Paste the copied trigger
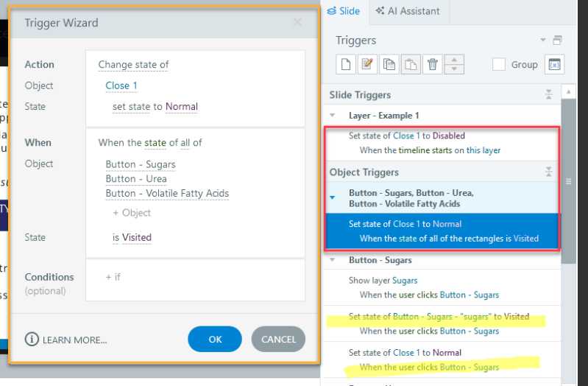Image resolution: width=588 pixels, height=386 pixels. [411, 65]
